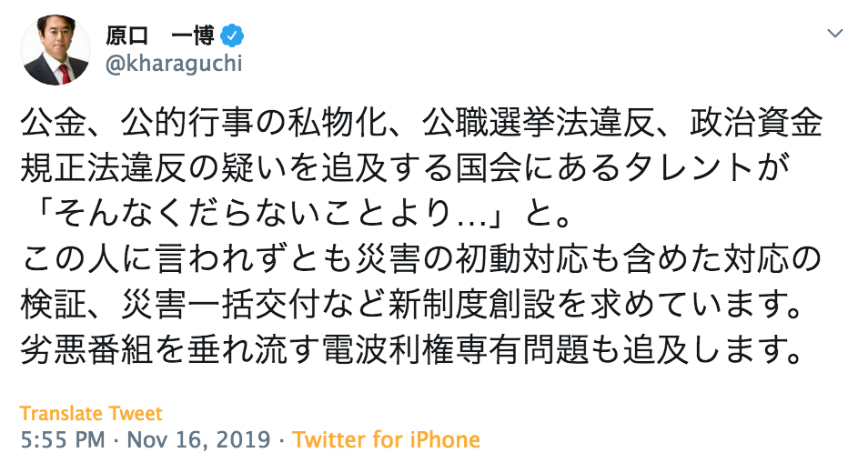Click the Nov 16, 2019 date
The image size is (868, 473).
coord(200,440)
